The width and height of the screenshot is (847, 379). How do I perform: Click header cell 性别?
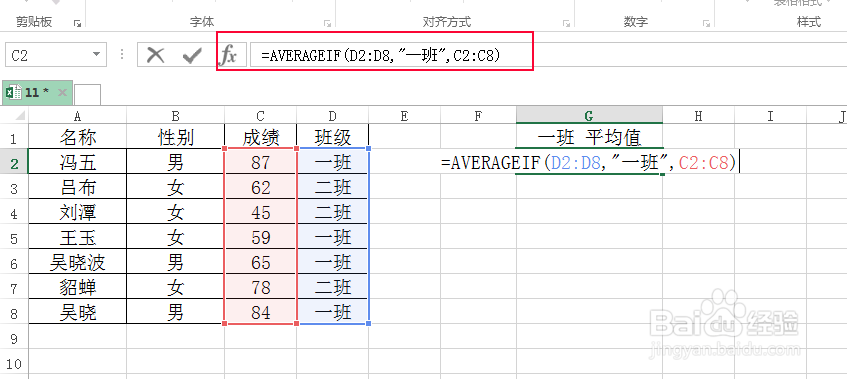click(x=176, y=138)
